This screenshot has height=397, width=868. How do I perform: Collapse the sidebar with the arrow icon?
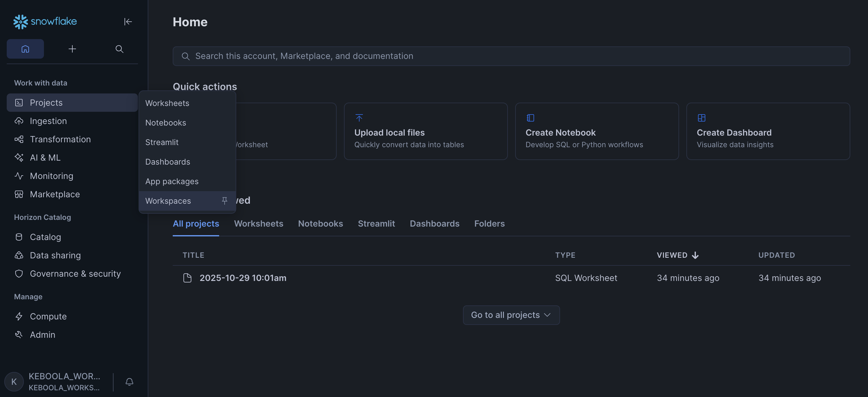point(128,22)
